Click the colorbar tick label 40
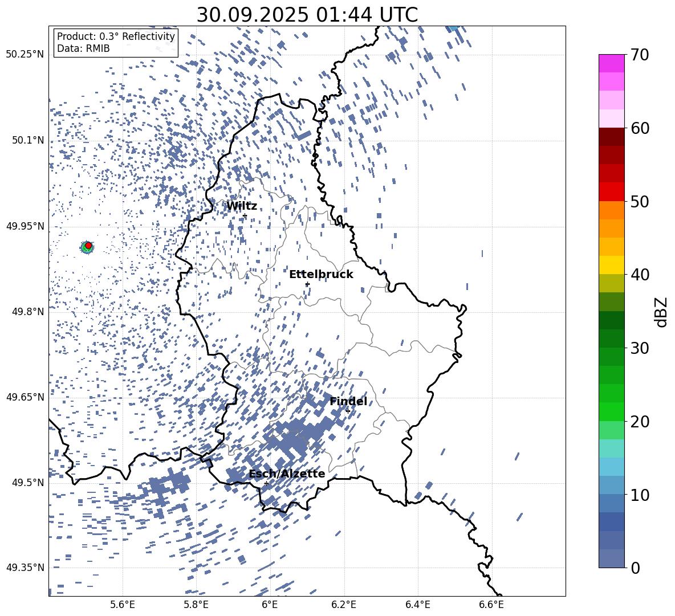 click(640, 275)
